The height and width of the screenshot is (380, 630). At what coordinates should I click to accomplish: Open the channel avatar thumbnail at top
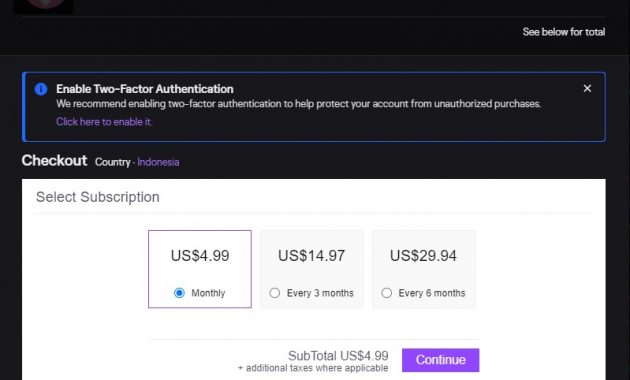pos(43,6)
